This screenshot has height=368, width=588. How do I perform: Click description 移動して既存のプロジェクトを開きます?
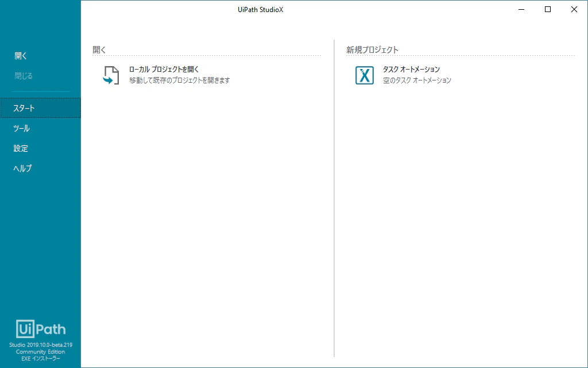click(180, 80)
